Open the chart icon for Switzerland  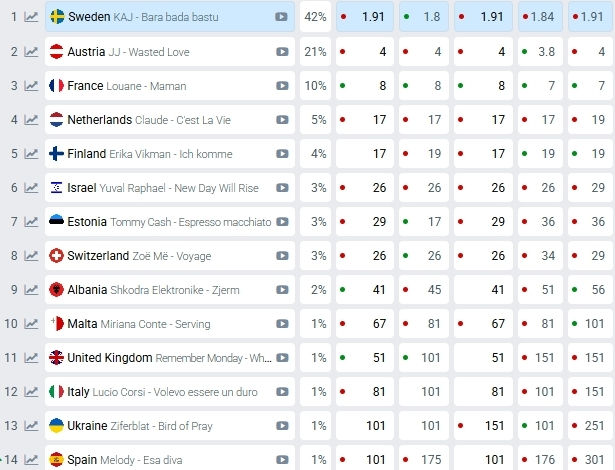click(31, 255)
